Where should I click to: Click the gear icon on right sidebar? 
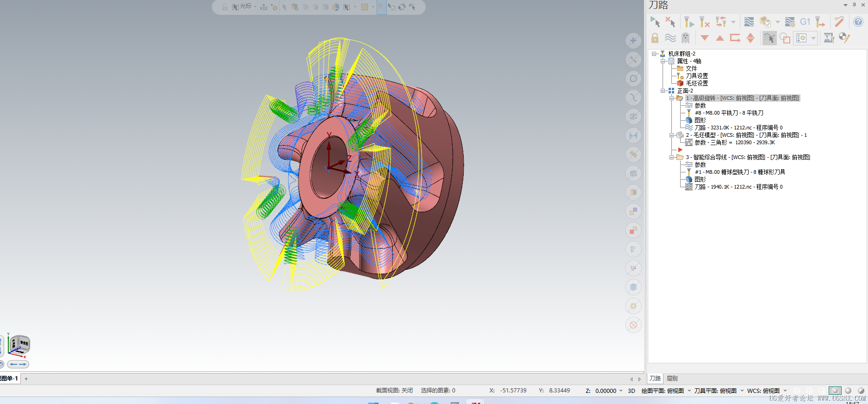click(x=633, y=306)
